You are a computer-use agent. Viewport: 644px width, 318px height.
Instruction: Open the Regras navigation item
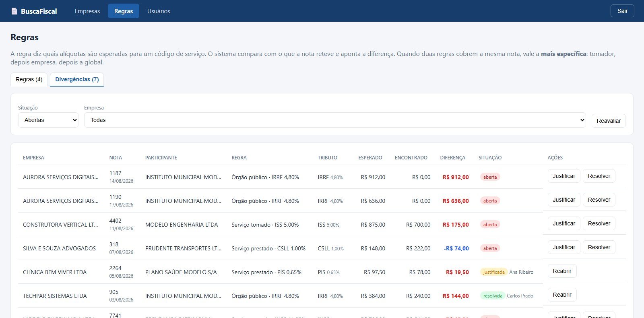tap(124, 11)
